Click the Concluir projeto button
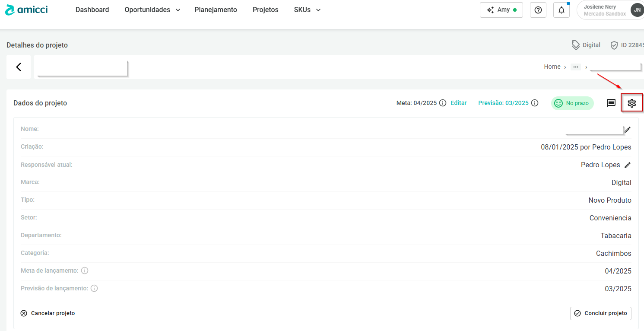Screen dimensions: 644x331 point(600,313)
